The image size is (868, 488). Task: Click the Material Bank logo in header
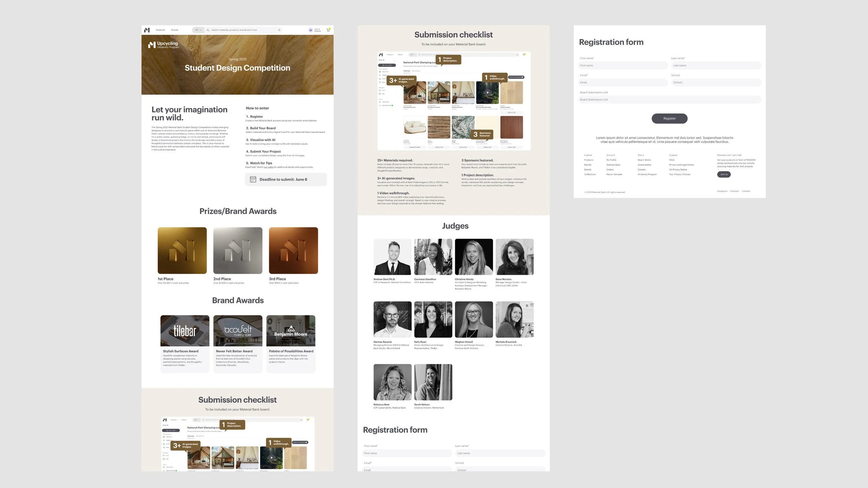click(x=147, y=30)
